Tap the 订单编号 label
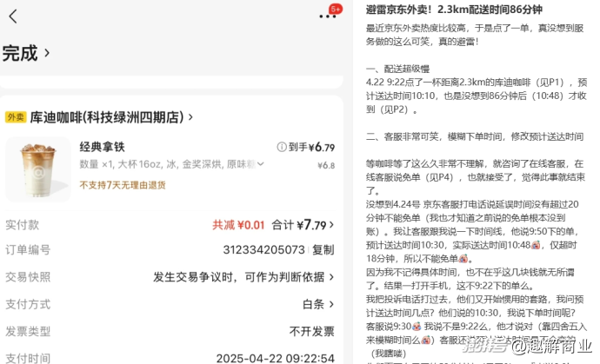 [x=28, y=249]
